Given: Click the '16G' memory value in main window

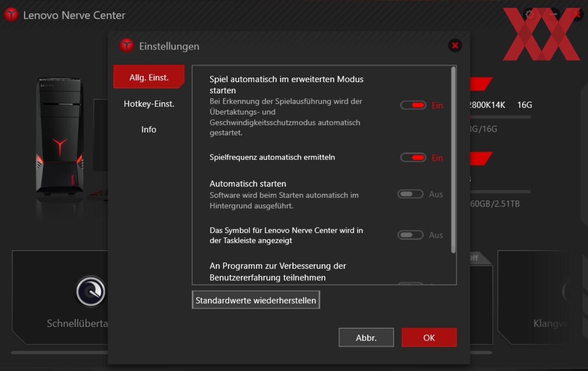Looking at the screenshot, I should (x=524, y=105).
